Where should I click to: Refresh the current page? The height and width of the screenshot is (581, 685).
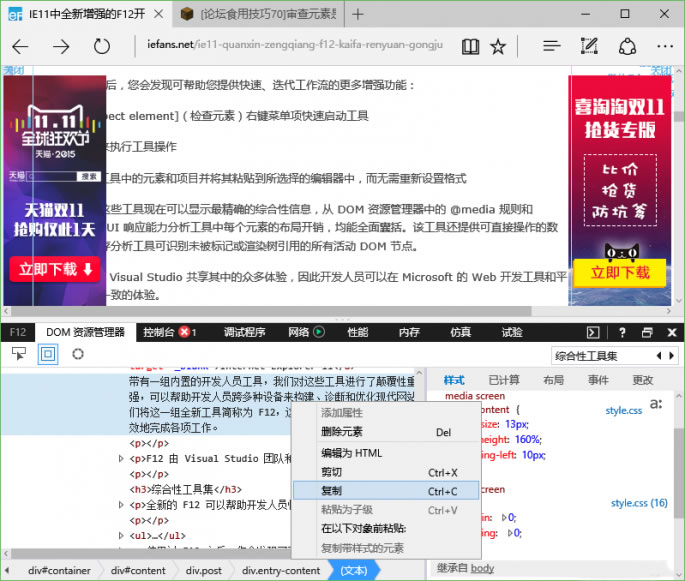click(101, 47)
